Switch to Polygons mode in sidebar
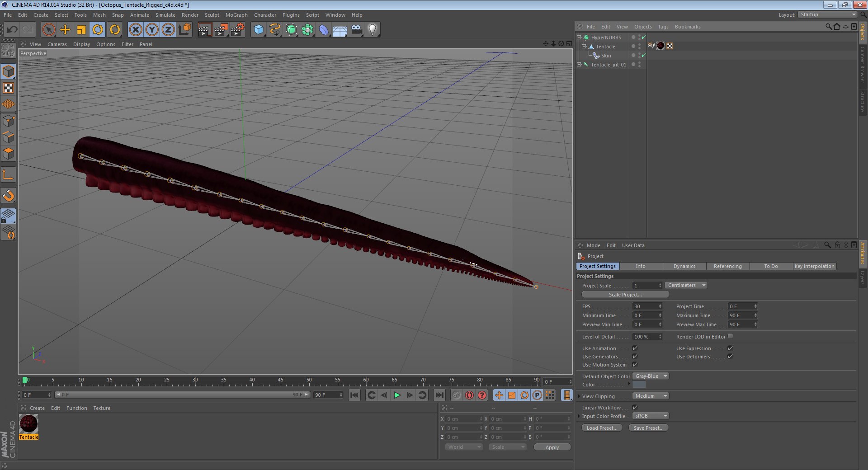 [x=8, y=154]
